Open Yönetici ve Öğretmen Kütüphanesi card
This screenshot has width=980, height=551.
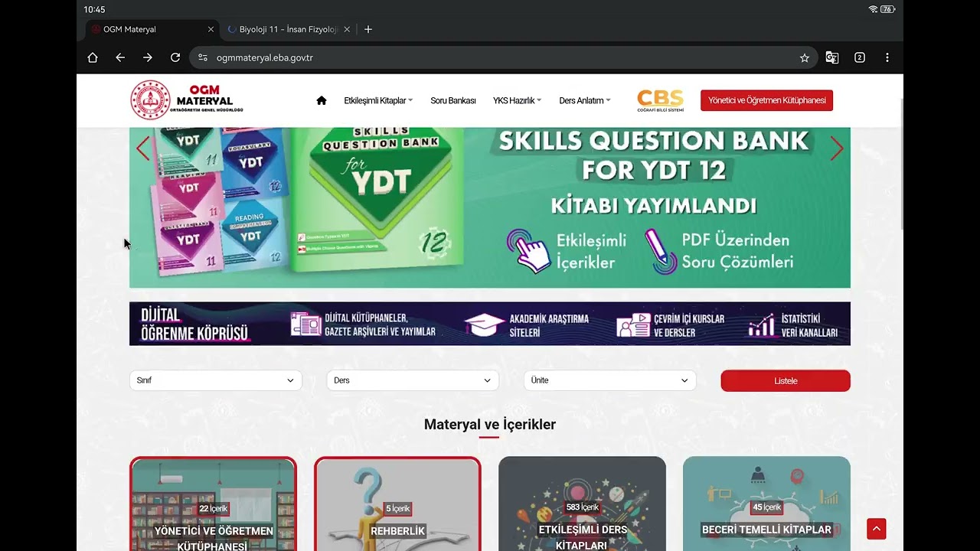click(x=214, y=504)
